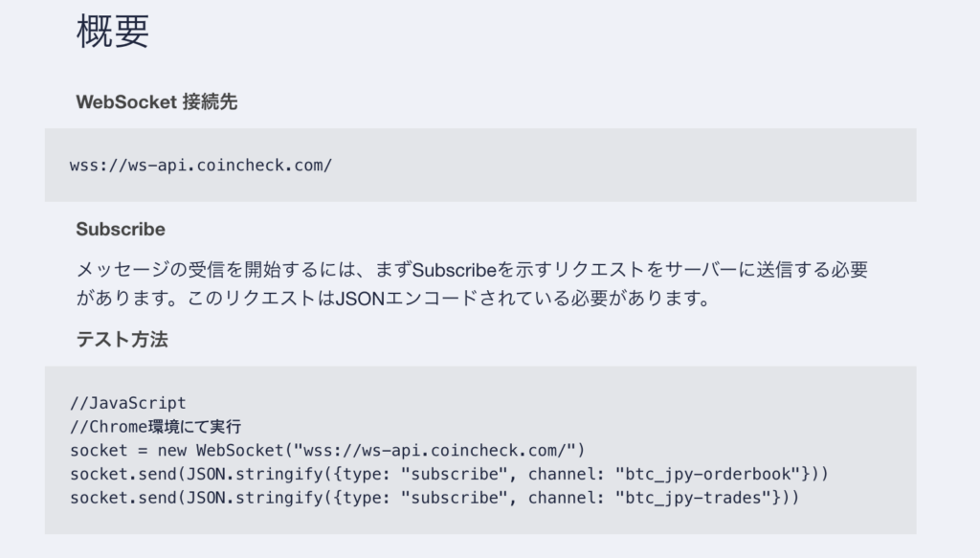980x558 pixels.
Task: Click the WebSocket 接続先 subheading
Action: 156,101
